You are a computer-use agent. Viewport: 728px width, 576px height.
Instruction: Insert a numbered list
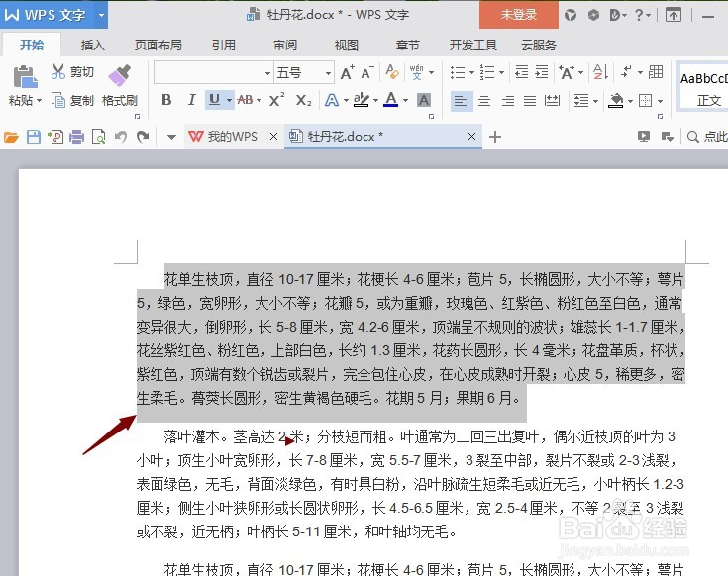(x=487, y=72)
